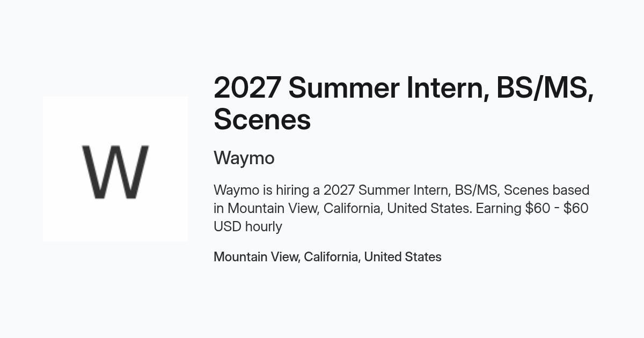
Task: Click the bold Mountain View location line
Action: (x=327, y=257)
